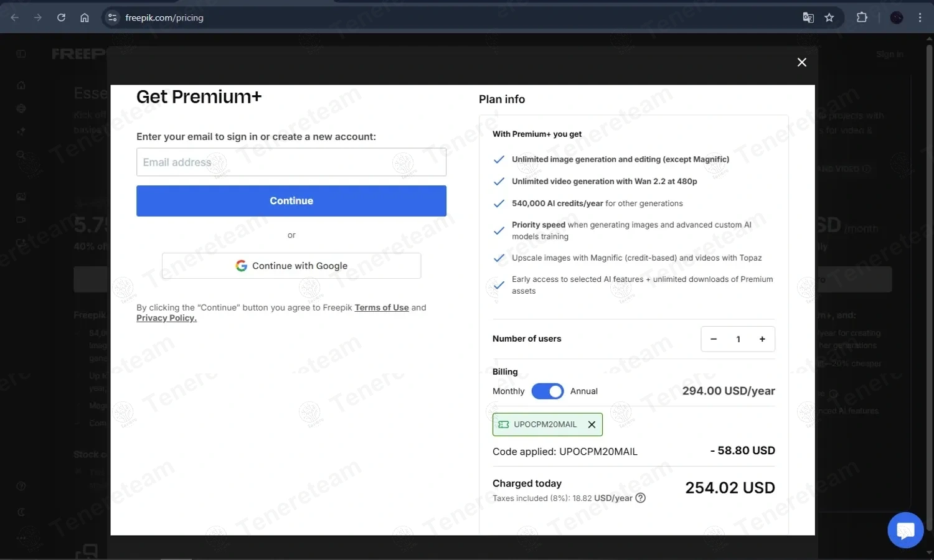Sign in using Continue with Google
The height and width of the screenshot is (560, 934).
[x=291, y=266]
